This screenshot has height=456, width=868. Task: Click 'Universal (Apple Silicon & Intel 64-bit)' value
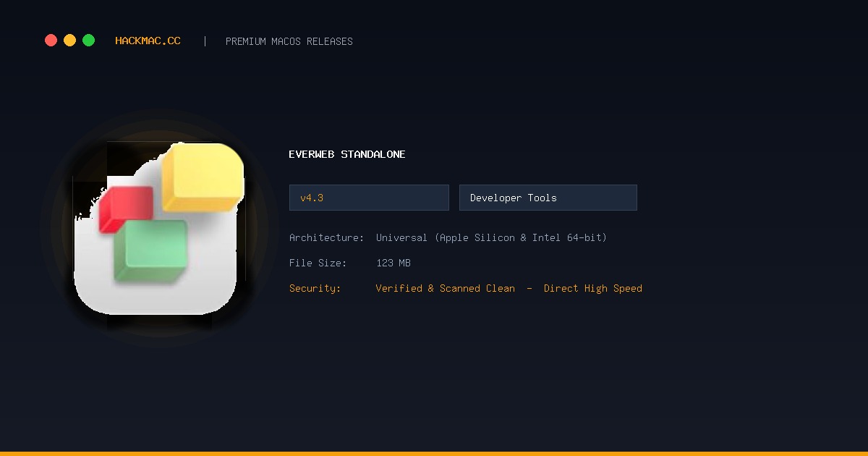(492, 237)
